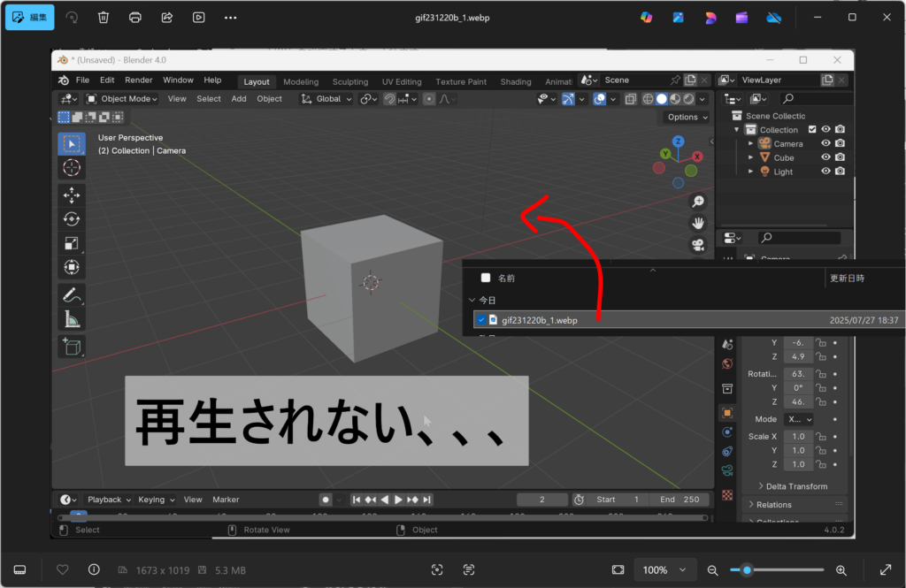
Task: Show file info with the info icon
Action: [94, 570]
